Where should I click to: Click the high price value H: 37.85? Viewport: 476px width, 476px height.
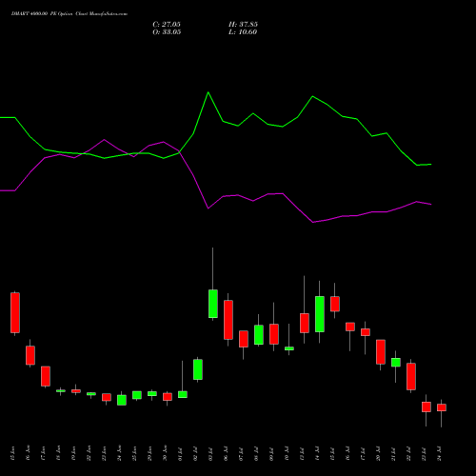point(243,25)
